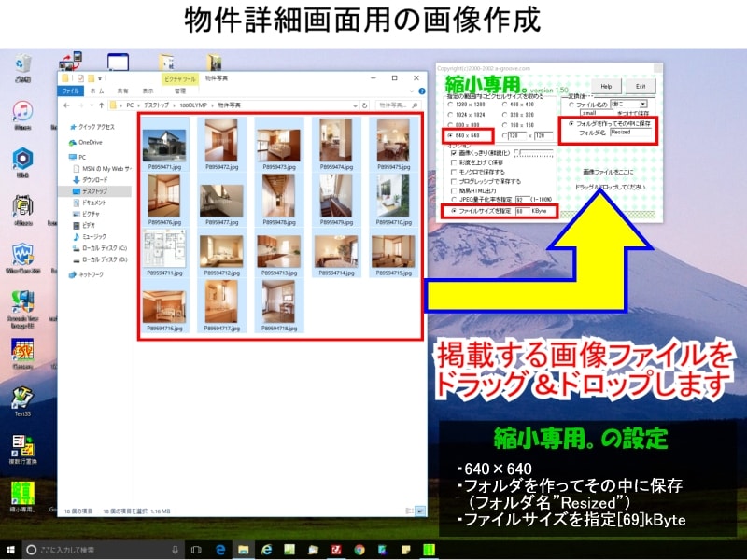The width and height of the screenshot is (747, 560).
Task: Enable モノクロで保存する checkbox
Action: click(x=454, y=172)
